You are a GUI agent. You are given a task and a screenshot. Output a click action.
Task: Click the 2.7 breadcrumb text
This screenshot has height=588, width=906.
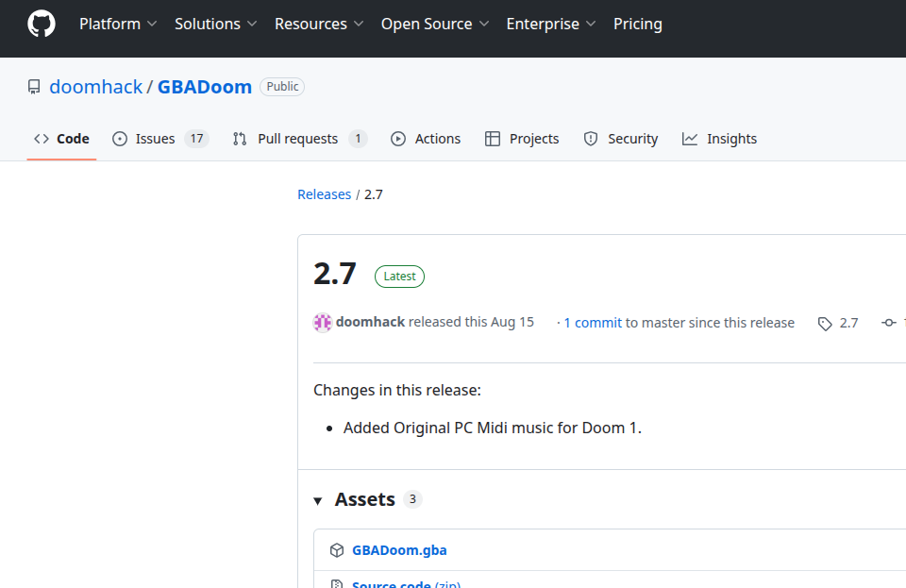(x=374, y=194)
